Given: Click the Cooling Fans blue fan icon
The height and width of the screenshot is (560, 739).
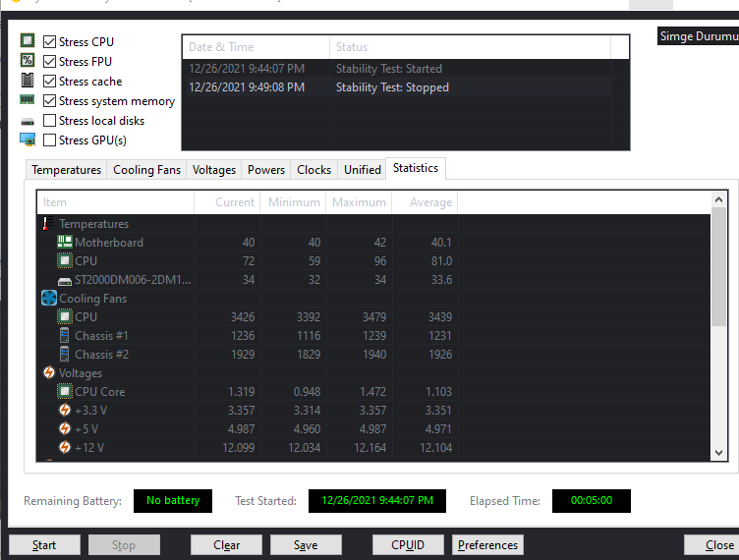Looking at the screenshot, I should tap(49, 298).
